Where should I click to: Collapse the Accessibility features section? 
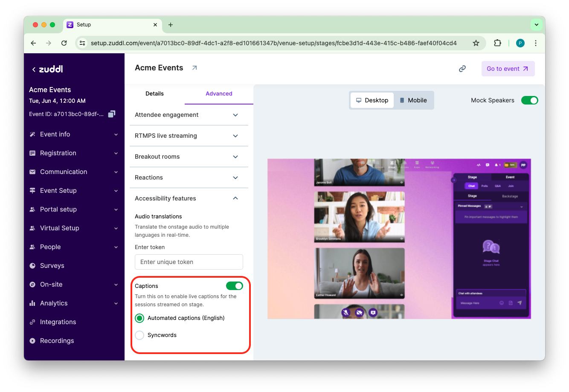tap(189, 198)
